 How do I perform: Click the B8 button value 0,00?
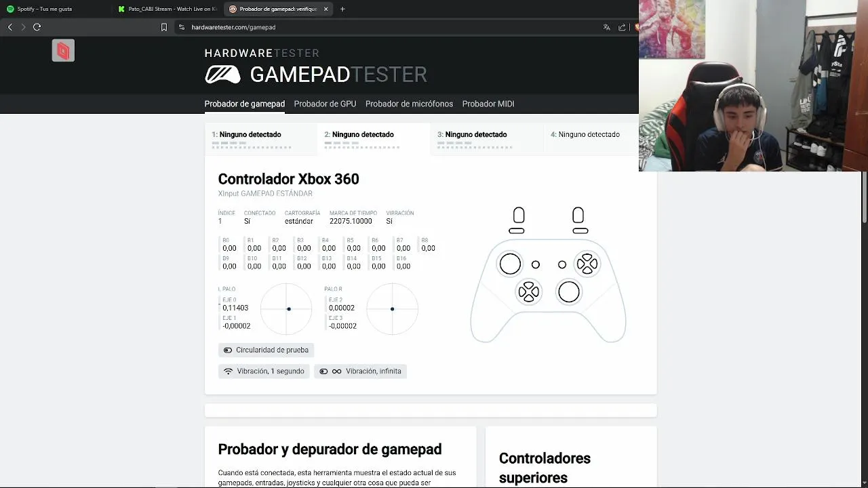[x=428, y=249]
